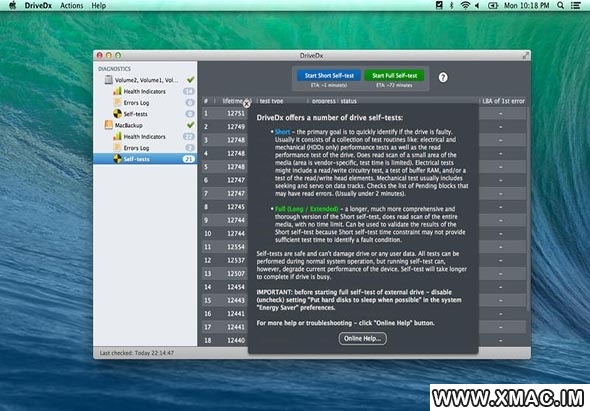The width and height of the screenshot is (590, 411).
Task: Click the MacBackup orange external drive icon
Action: click(x=108, y=125)
